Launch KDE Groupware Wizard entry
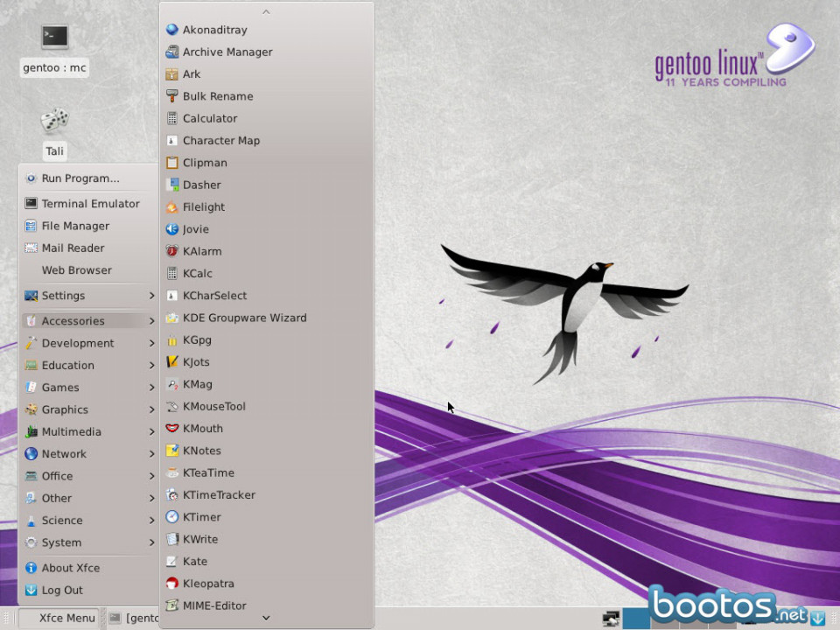The height and width of the screenshot is (630, 840). pyautogui.click(x=267, y=318)
